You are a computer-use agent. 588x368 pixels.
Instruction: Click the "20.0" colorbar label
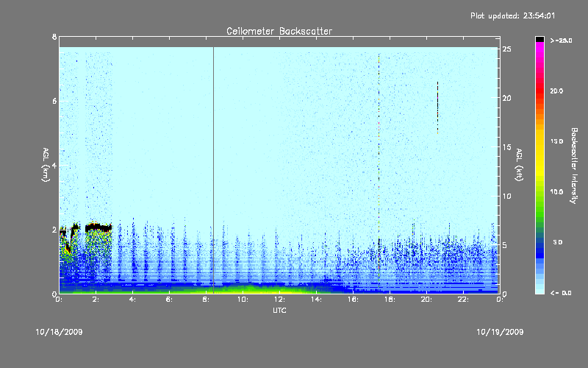pos(556,91)
